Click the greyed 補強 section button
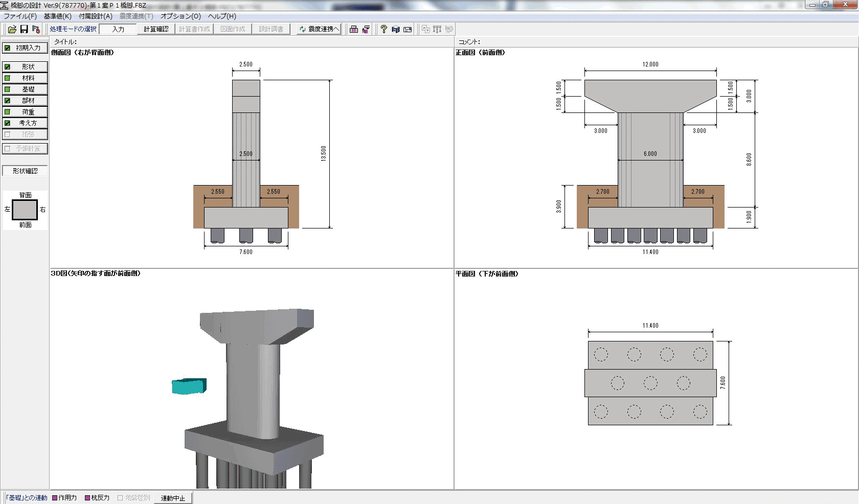Screen dimensions: 859x504 pyautogui.click(x=25, y=134)
